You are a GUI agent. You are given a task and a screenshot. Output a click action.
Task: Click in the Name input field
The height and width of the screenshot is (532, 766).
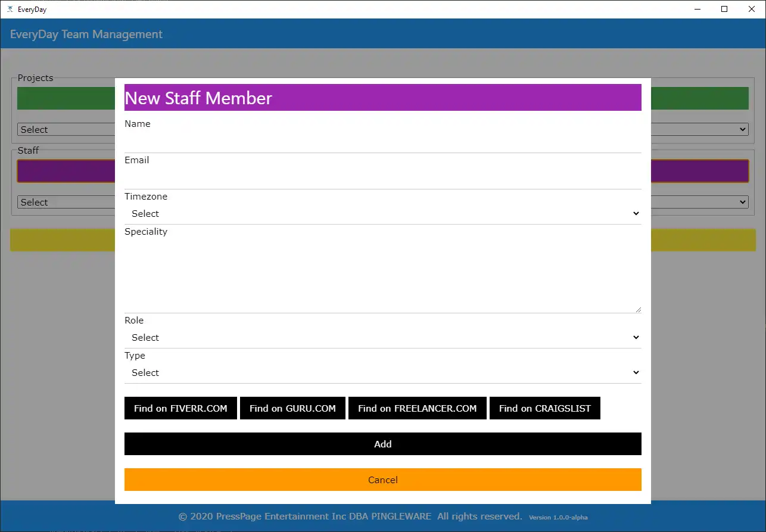(382, 142)
